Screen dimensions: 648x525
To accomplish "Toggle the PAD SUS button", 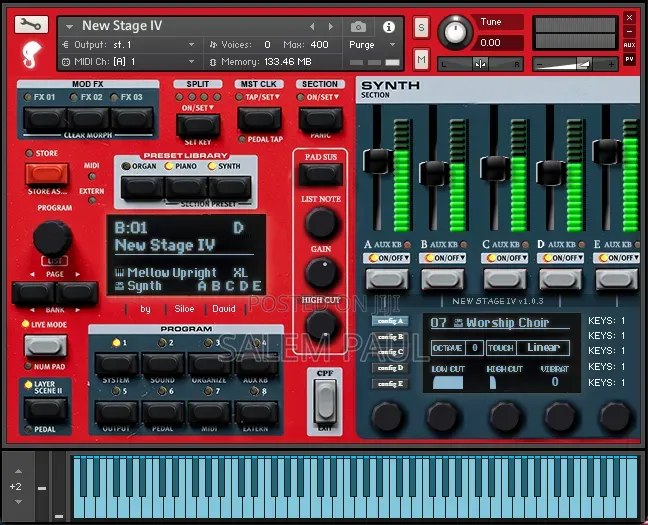I will [321, 174].
